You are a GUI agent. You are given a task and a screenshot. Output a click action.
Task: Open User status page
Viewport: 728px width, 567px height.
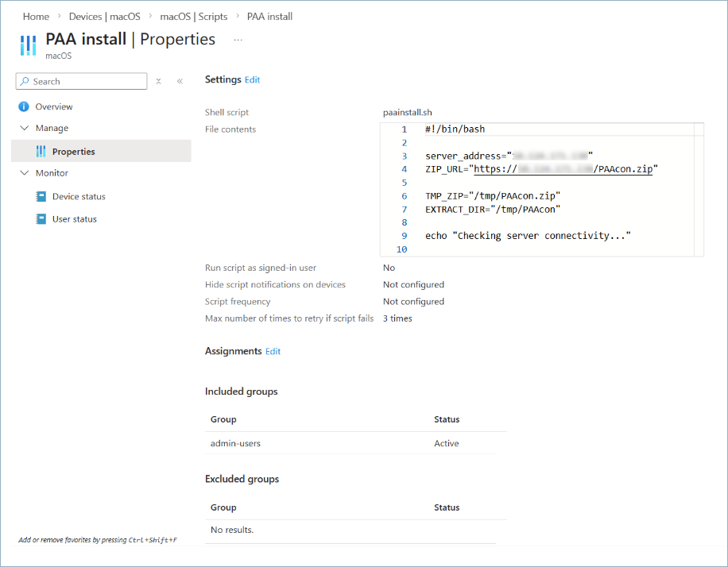click(74, 219)
